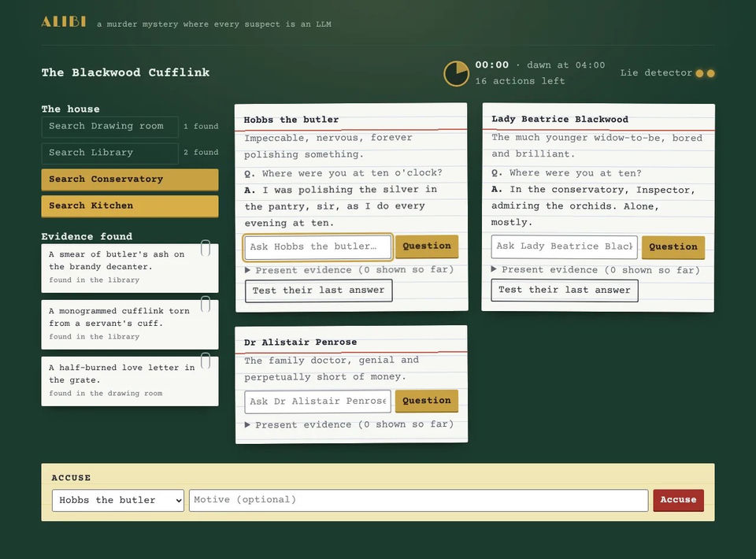Click 'dawn at 04:00' text
This screenshot has width=756, height=559.
[565, 65]
